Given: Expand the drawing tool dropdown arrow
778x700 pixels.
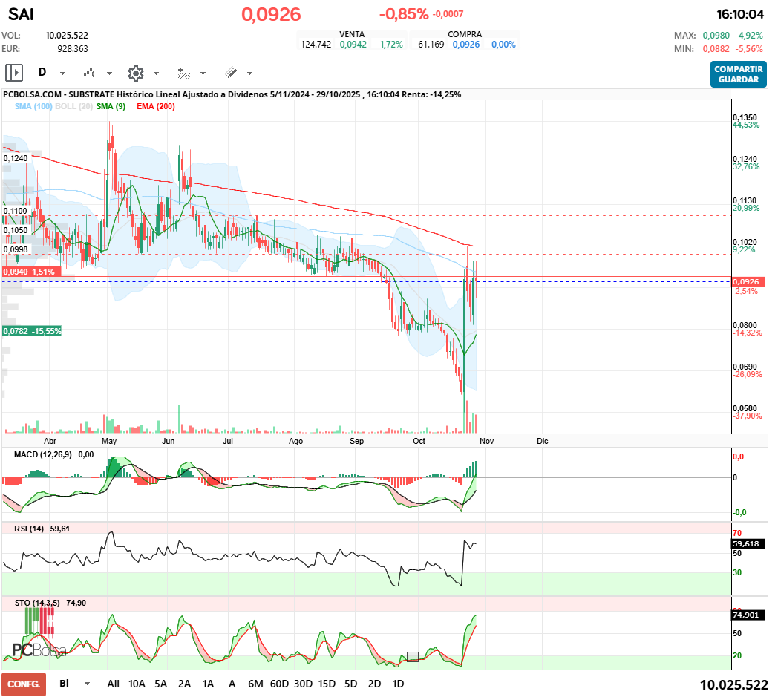Looking at the screenshot, I should pos(249,73).
